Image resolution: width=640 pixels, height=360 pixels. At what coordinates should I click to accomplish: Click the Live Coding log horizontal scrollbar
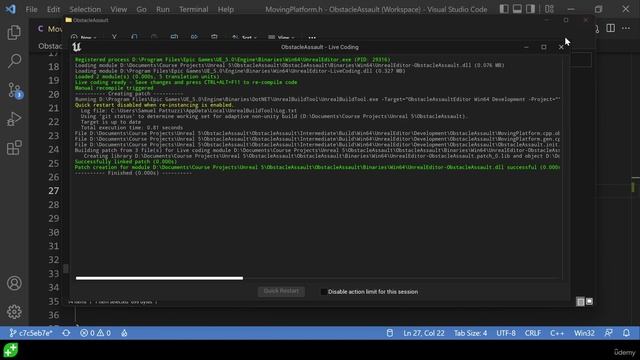click(159, 278)
